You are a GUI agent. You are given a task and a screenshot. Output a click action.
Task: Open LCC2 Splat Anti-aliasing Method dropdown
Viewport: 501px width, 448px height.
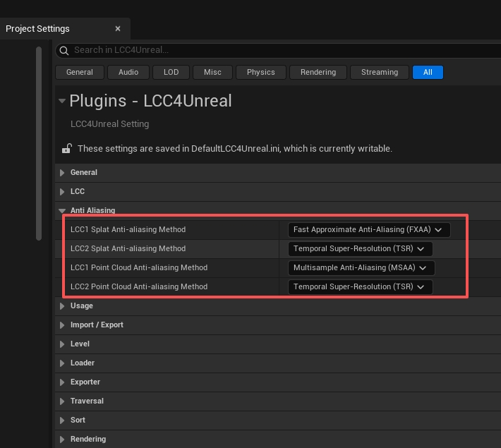pos(360,249)
